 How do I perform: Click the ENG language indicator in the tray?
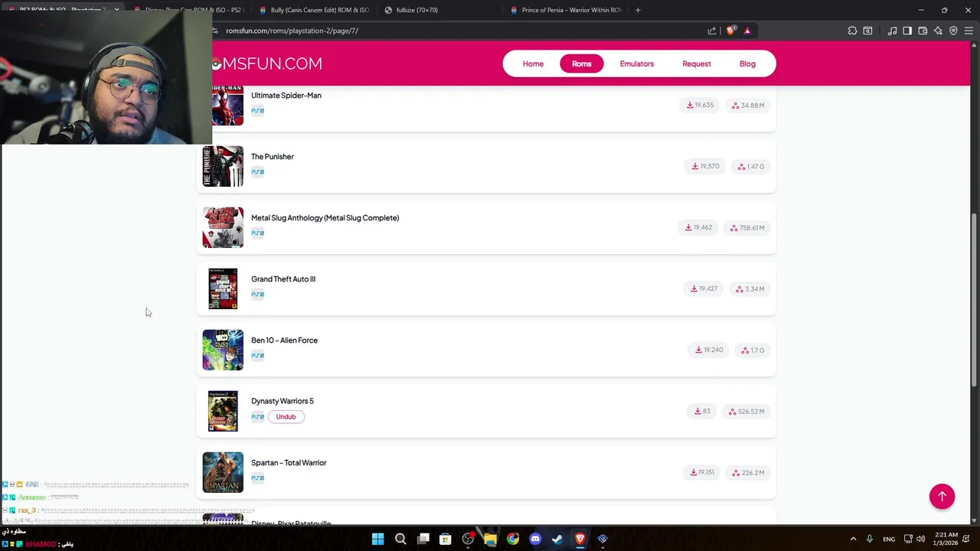click(x=889, y=539)
